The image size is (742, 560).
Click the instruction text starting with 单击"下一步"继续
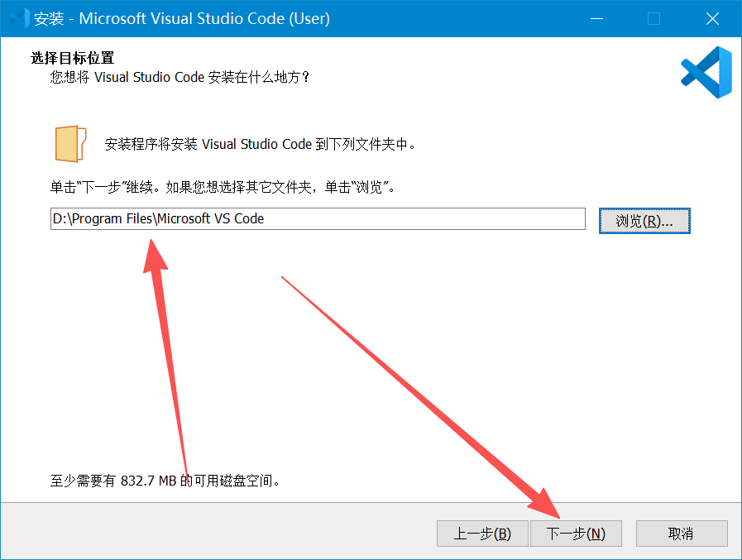(x=223, y=188)
